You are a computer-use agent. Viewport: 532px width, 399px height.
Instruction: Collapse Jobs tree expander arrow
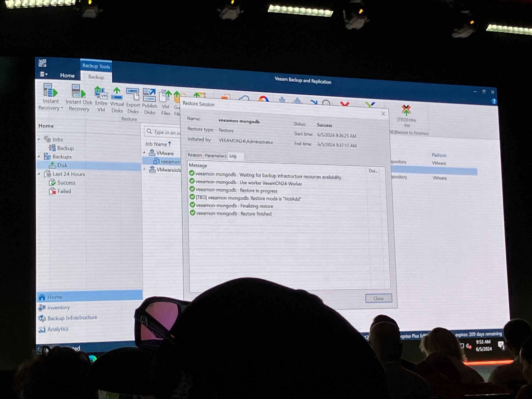click(39, 139)
